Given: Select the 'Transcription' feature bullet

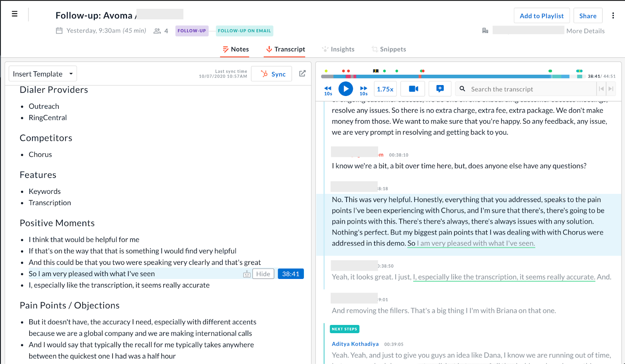Looking at the screenshot, I should 50,202.
